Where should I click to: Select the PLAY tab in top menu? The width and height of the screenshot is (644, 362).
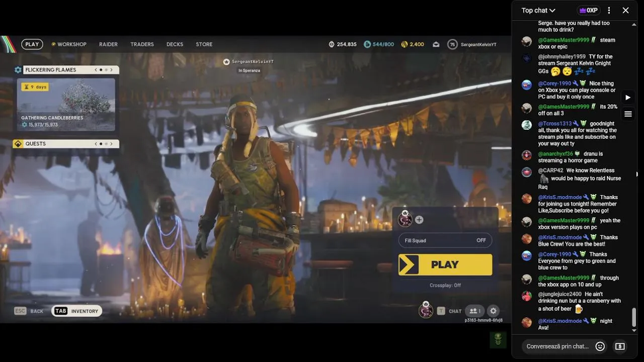pos(32,44)
